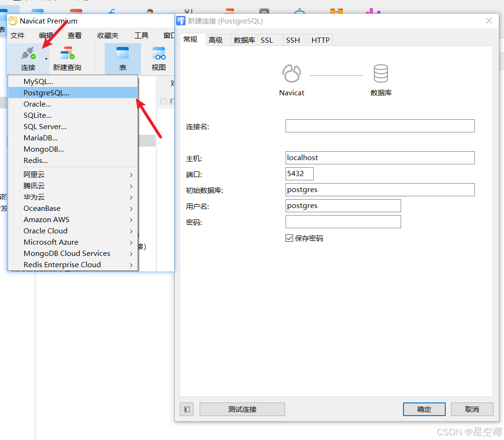The width and height of the screenshot is (504, 440).
Task: Uncheck the 保存密码 checkbox
Action: pyautogui.click(x=289, y=238)
